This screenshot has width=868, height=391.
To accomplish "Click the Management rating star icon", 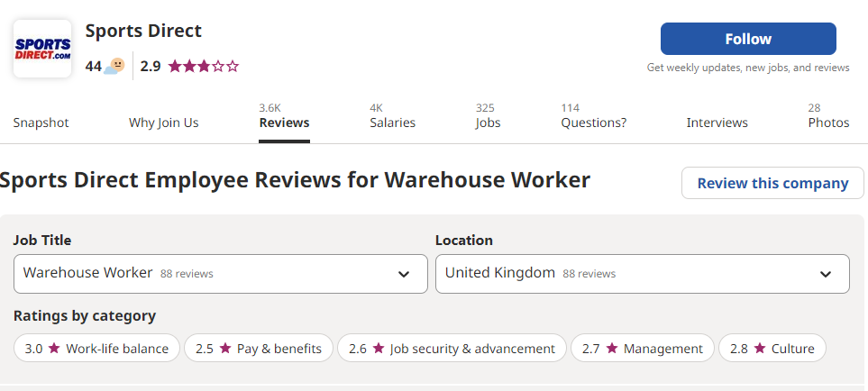I will pyautogui.click(x=611, y=349).
